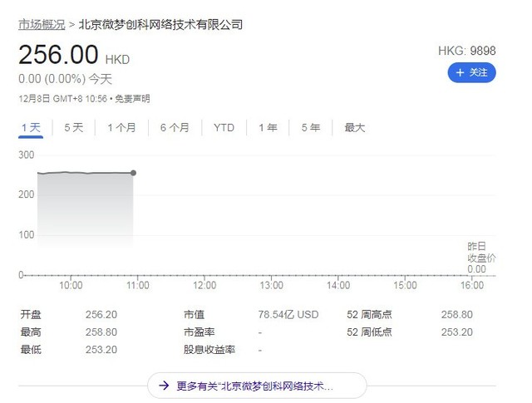Click the 300 y-axis label
Image resolution: width=532 pixels, height=403 pixels.
(26, 155)
